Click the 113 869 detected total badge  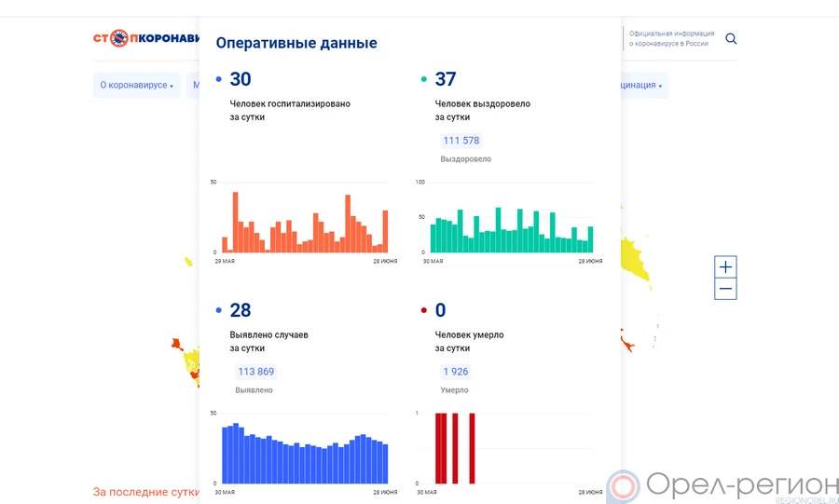click(255, 372)
